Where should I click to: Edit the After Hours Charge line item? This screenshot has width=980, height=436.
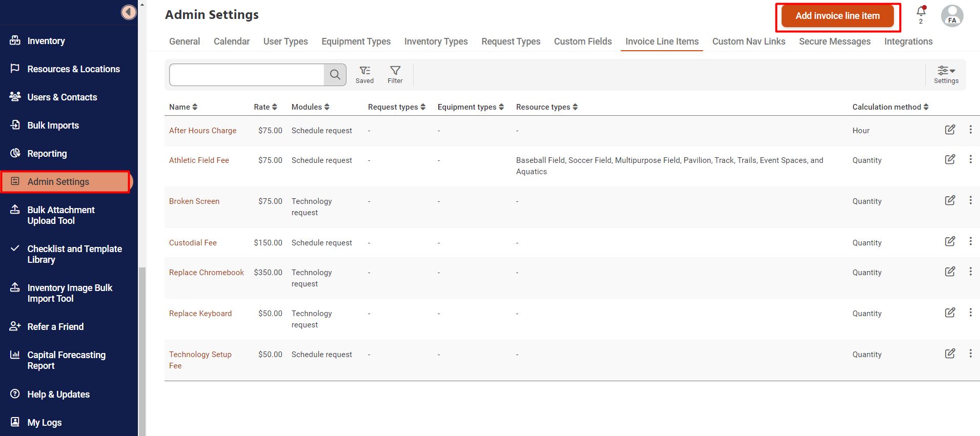950,130
